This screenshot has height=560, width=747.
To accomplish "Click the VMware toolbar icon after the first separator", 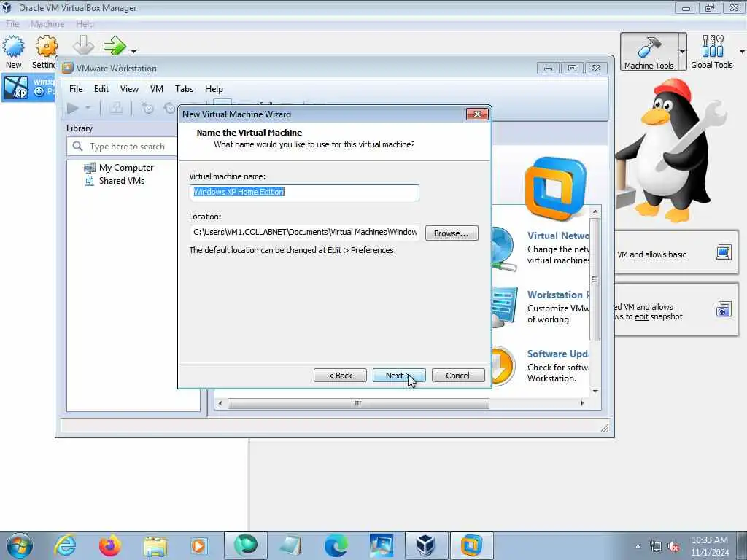I will point(116,109).
